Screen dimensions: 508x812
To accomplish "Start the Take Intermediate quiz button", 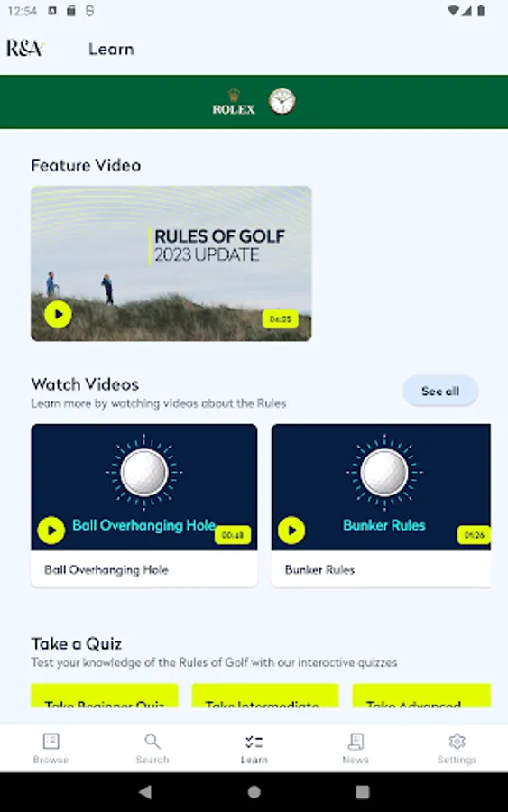I will pos(265,696).
